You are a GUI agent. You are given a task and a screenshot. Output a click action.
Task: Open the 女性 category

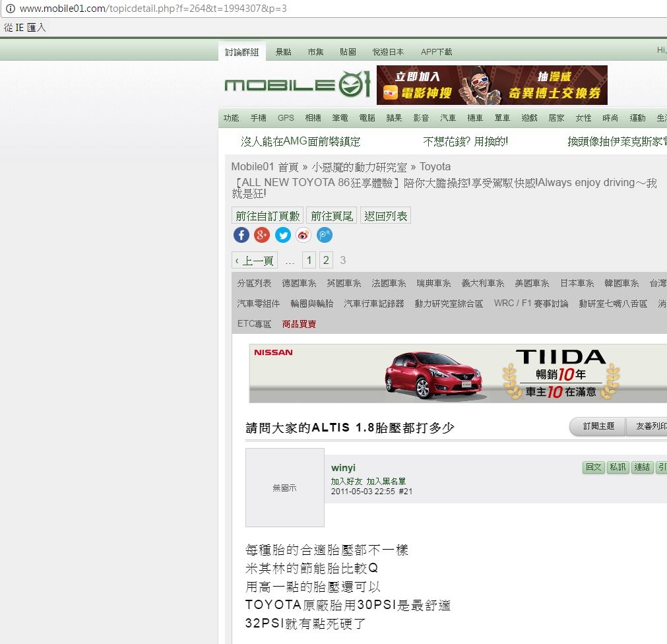(584, 118)
